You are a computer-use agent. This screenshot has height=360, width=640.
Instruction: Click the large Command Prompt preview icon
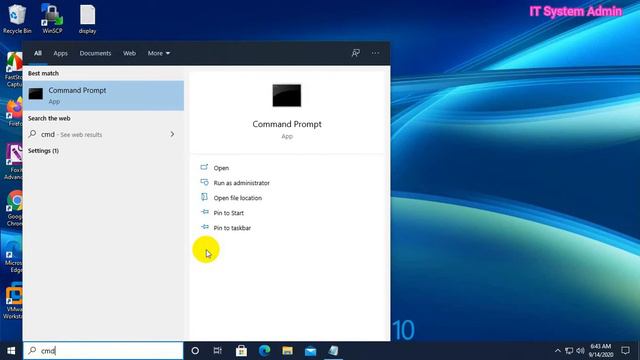coord(287,95)
